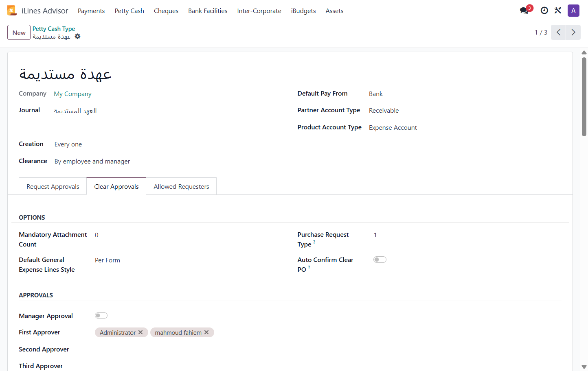This screenshot has height=371, width=588.
Task: Open the developer tools wrench icon
Action: click(558, 11)
